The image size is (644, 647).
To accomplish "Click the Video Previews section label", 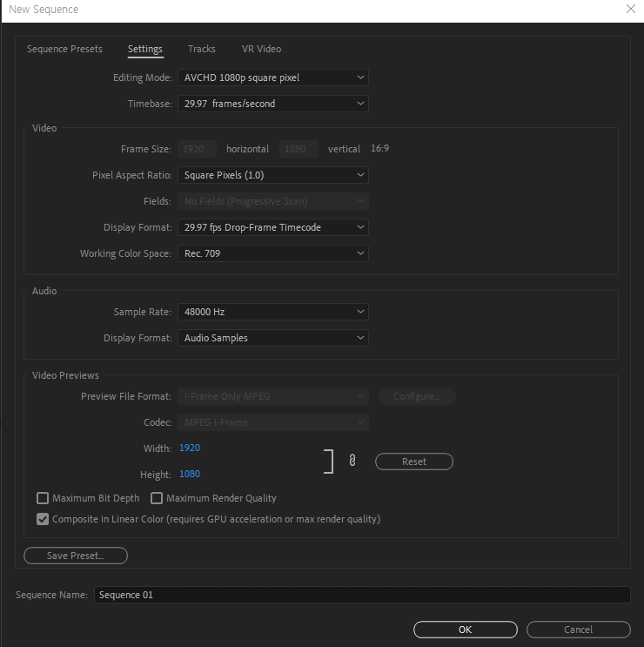I will point(65,375).
